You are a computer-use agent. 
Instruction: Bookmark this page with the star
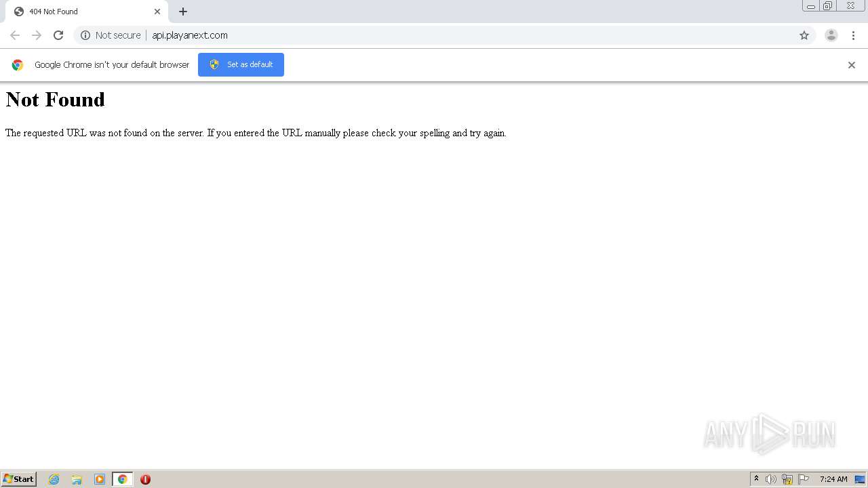pos(804,35)
